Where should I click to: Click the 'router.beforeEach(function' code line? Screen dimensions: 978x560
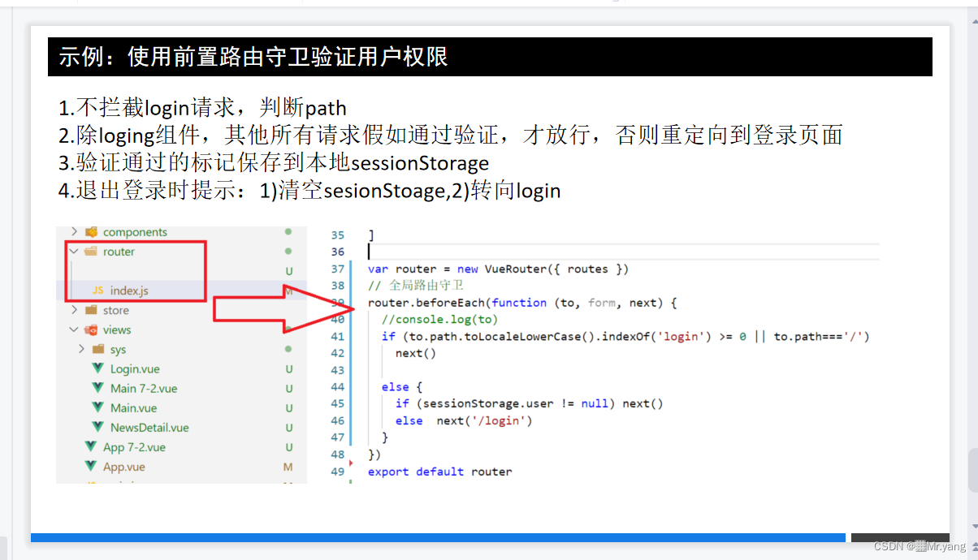pos(522,303)
